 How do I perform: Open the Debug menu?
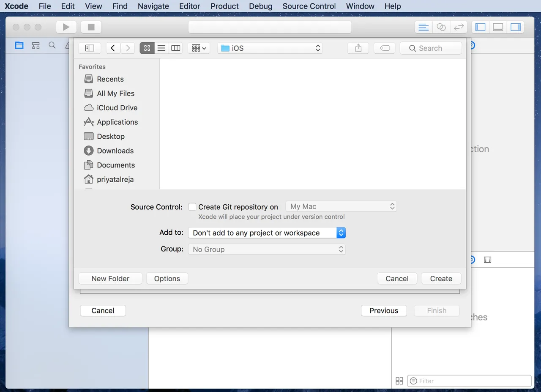[261, 6]
